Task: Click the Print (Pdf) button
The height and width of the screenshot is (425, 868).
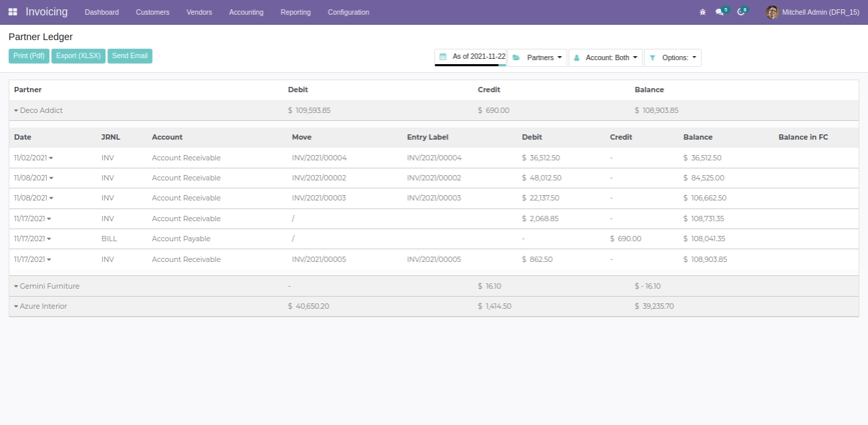Action: pos(29,56)
